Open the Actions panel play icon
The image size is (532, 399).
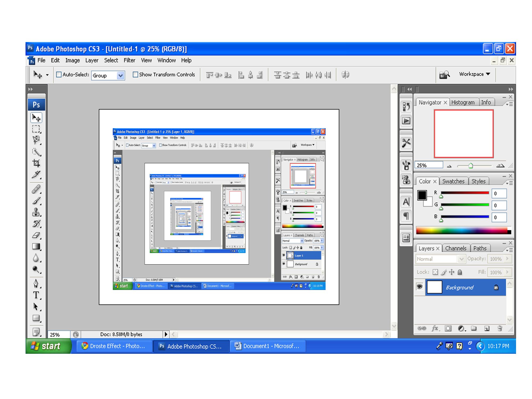(406, 121)
